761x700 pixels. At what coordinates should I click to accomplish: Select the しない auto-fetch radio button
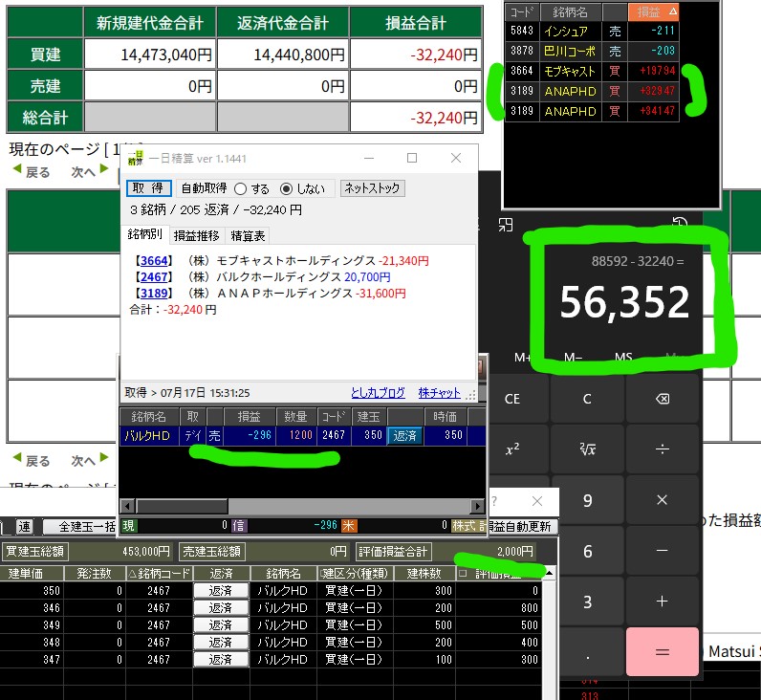point(287,188)
